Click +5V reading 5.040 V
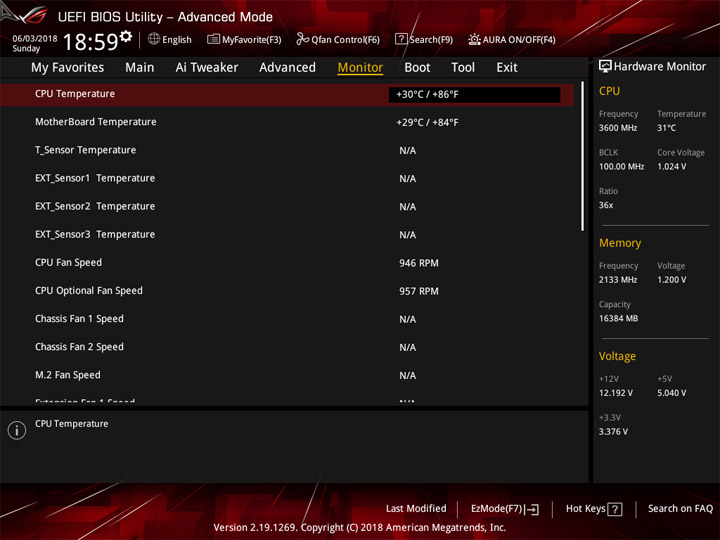720x540 pixels. click(x=671, y=393)
